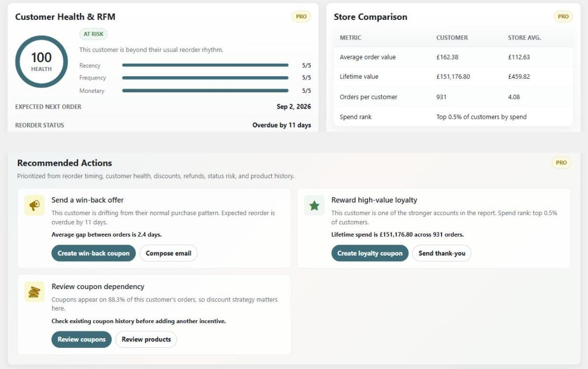
Task: Click the Frequency 5/5 score value
Action: point(306,78)
